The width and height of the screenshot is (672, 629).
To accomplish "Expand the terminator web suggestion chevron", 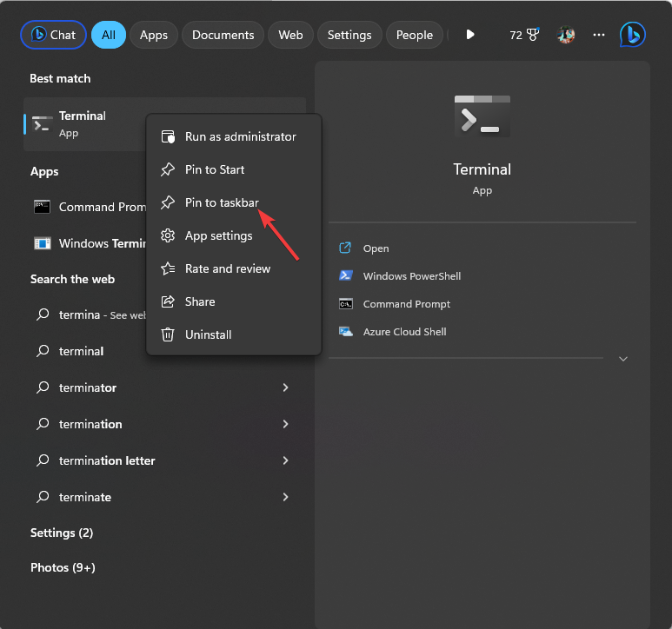I will click(x=285, y=387).
